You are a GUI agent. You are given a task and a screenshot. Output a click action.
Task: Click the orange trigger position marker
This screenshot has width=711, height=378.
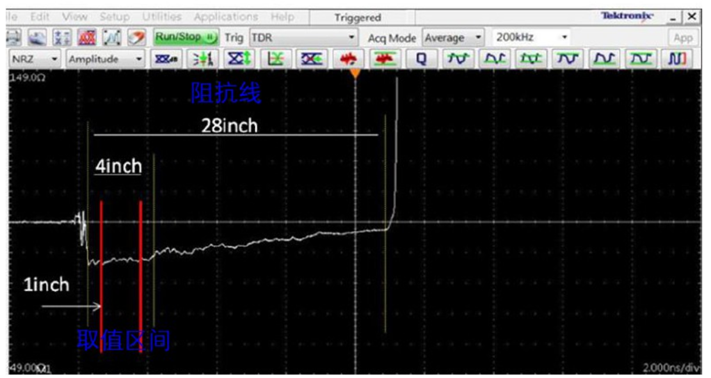356,73
